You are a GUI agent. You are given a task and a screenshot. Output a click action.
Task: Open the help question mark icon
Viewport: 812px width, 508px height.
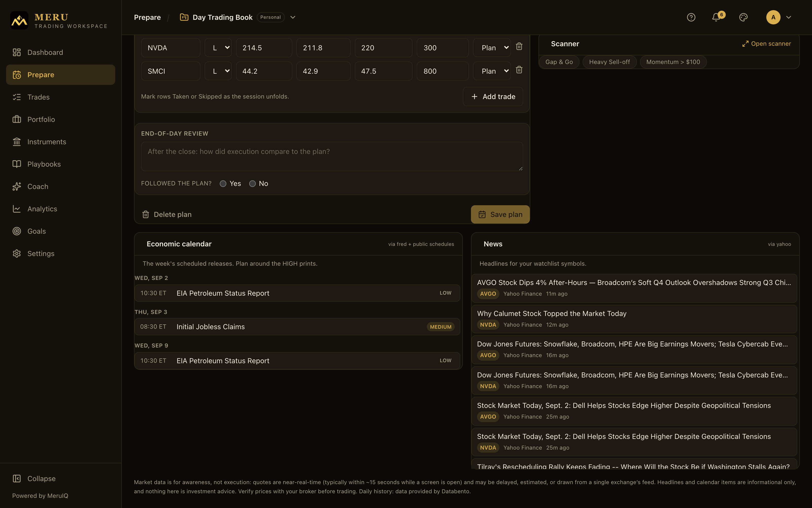click(x=691, y=17)
